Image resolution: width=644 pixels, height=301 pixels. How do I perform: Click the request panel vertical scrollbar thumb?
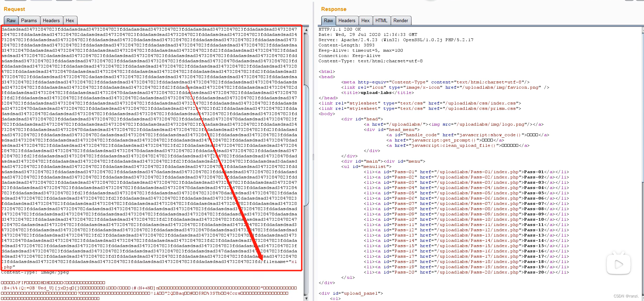pyautogui.click(x=306, y=145)
